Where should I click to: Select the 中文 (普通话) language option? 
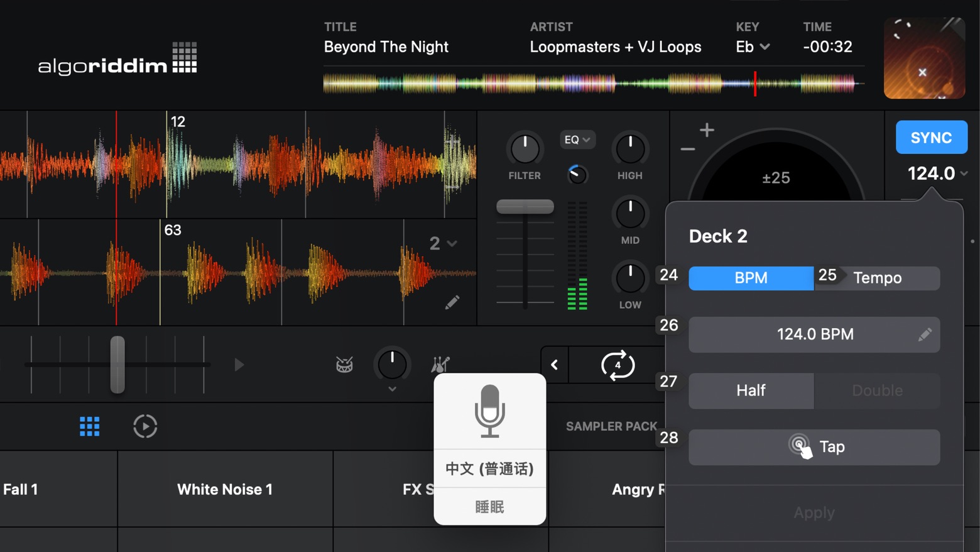point(489,468)
